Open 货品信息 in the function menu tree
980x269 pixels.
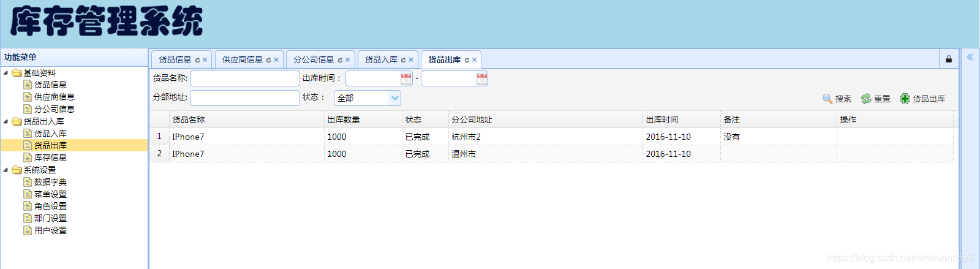[50, 85]
